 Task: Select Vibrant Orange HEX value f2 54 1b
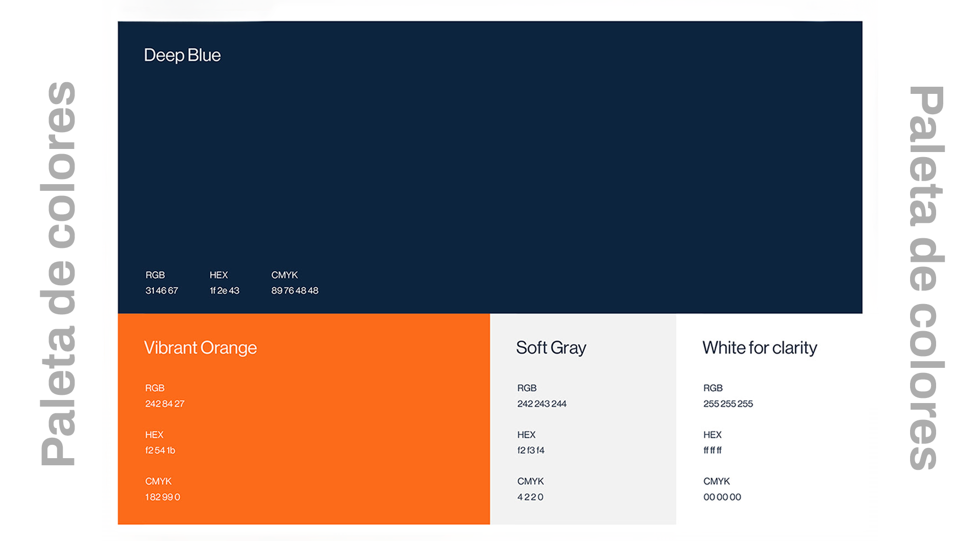point(160,450)
